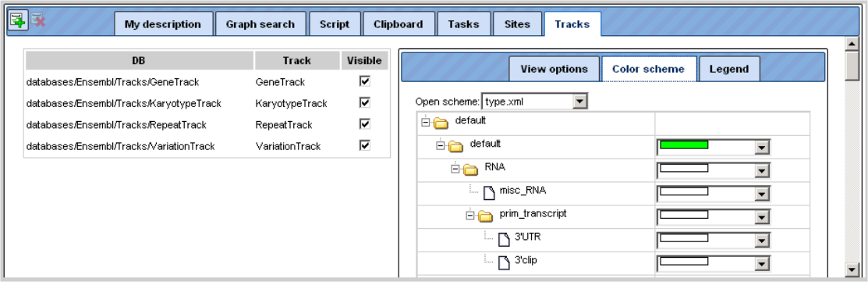Click the 3'clip file icon

point(504,262)
